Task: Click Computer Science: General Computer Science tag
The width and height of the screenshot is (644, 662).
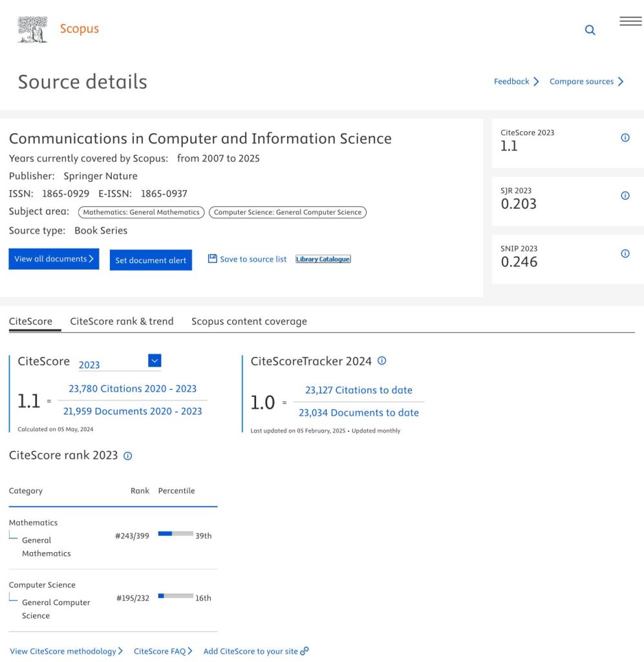Action: click(288, 212)
